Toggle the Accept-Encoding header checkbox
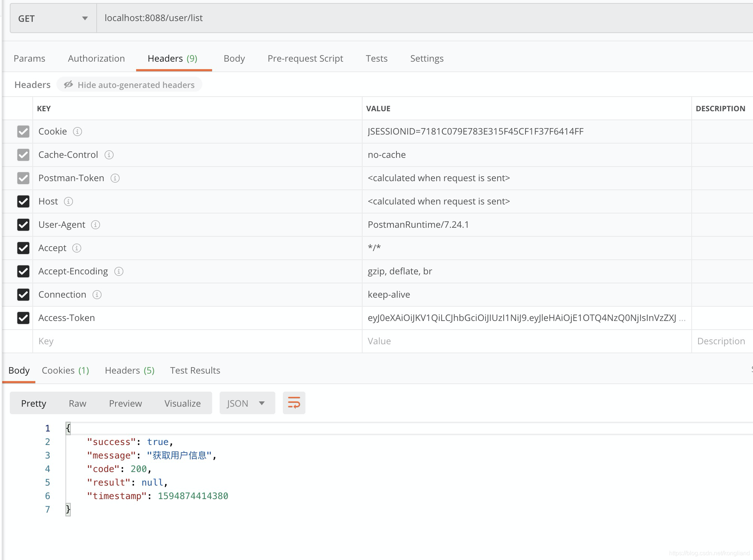This screenshot has width=753, height=560. [23, 271]
